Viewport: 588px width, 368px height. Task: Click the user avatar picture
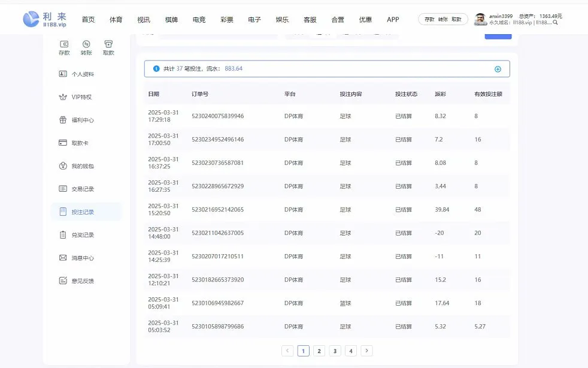(x=480, y=19)
